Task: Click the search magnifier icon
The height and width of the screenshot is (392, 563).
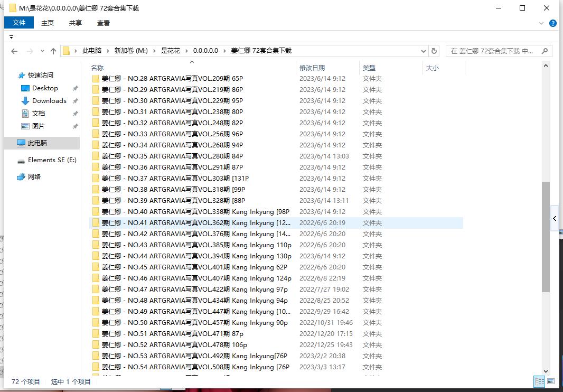Action: [x=545, y=51]
